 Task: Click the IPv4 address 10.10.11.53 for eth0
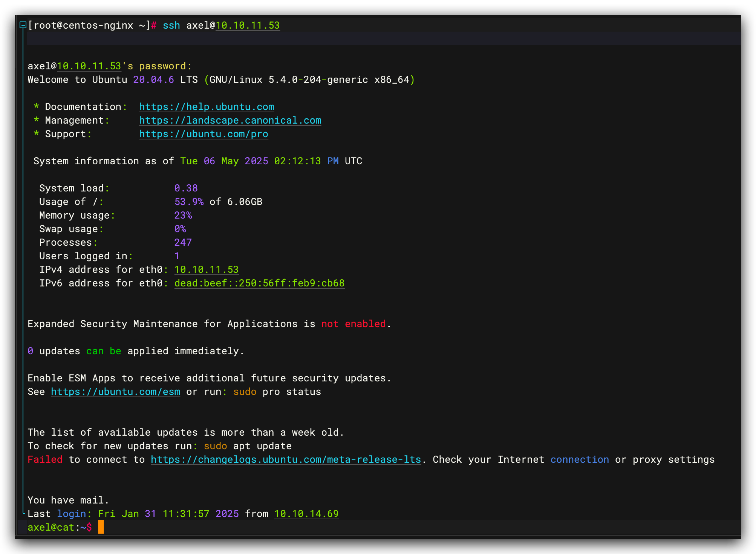tap(206, 270)
